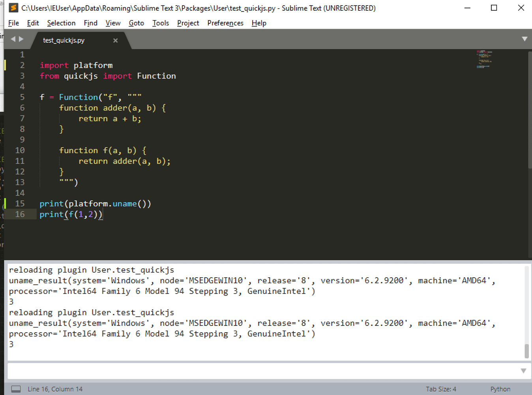Click line number 10 in the gutter
The height and width of the screenshot is (395, 532).
click(x=20, y=150)
